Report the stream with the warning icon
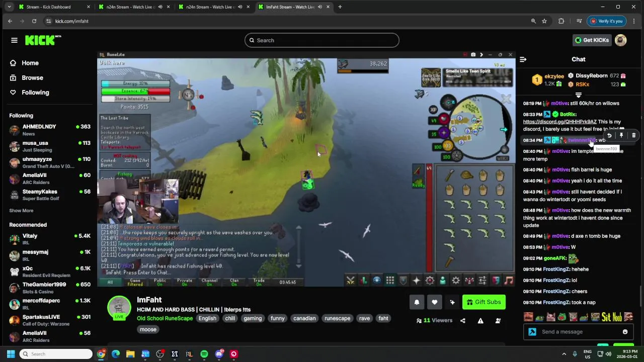 (480, 321)
